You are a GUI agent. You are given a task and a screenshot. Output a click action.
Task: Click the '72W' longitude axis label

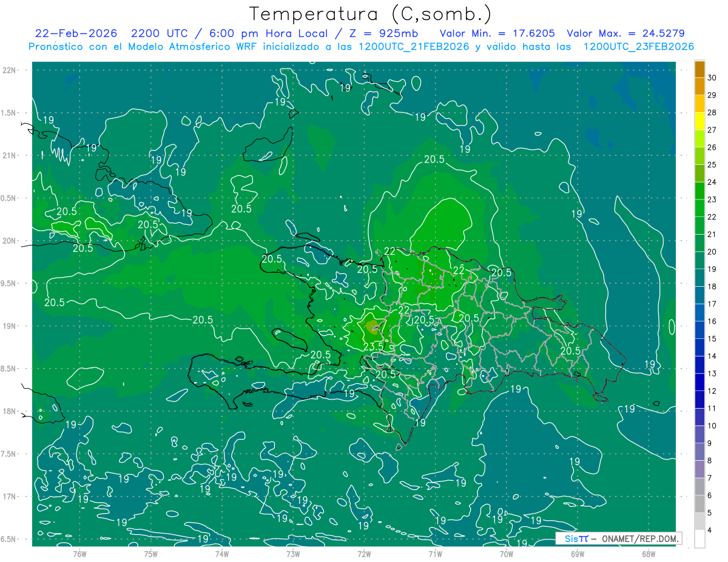pyautogui.click(x=364, y=554)
